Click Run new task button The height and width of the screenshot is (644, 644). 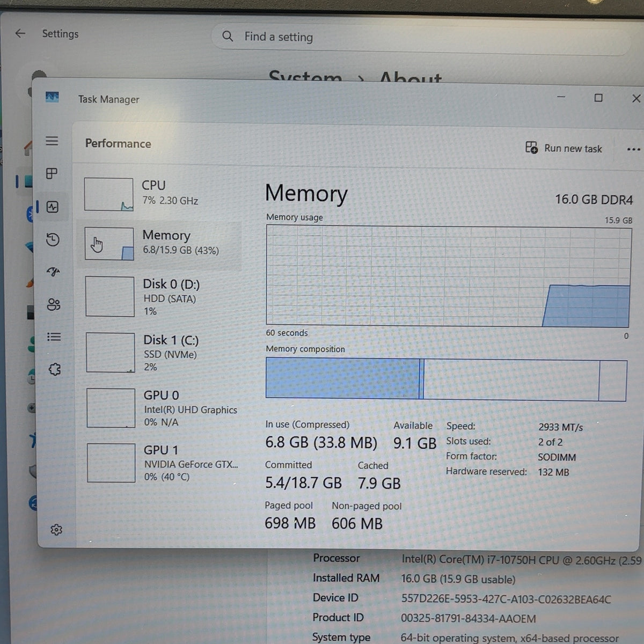[563, 148]
